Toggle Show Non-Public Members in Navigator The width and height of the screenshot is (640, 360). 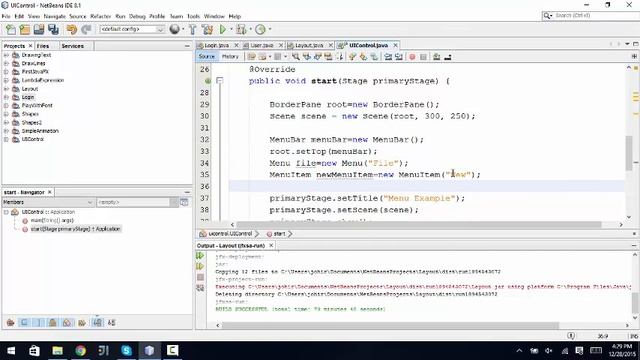coord(53,323)
